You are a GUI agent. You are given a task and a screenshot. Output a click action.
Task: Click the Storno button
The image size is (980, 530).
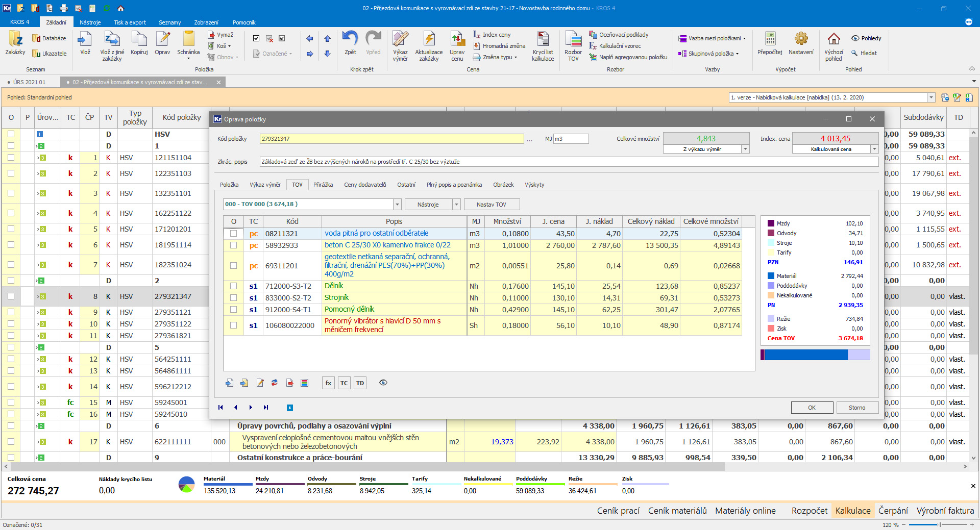tap(856, 408)
